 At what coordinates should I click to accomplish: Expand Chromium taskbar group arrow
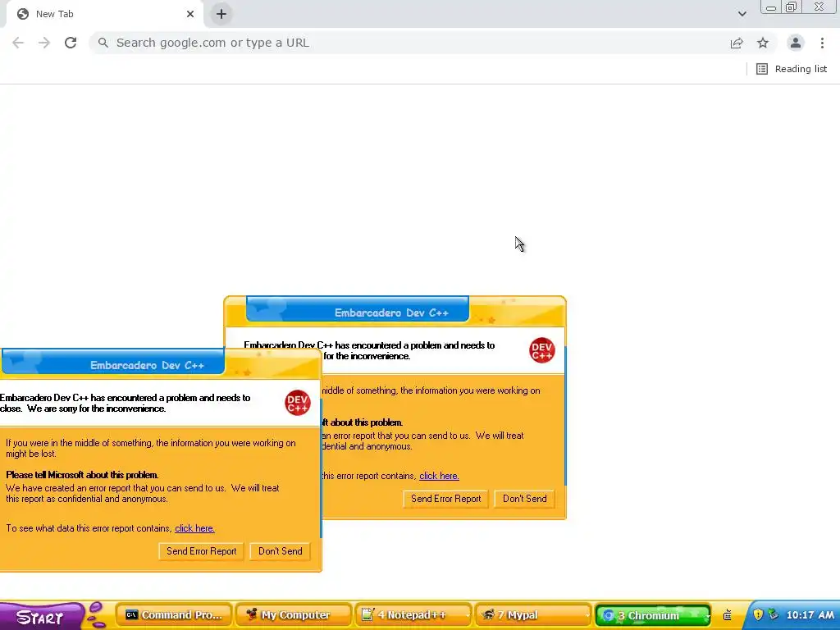(707, 615)
